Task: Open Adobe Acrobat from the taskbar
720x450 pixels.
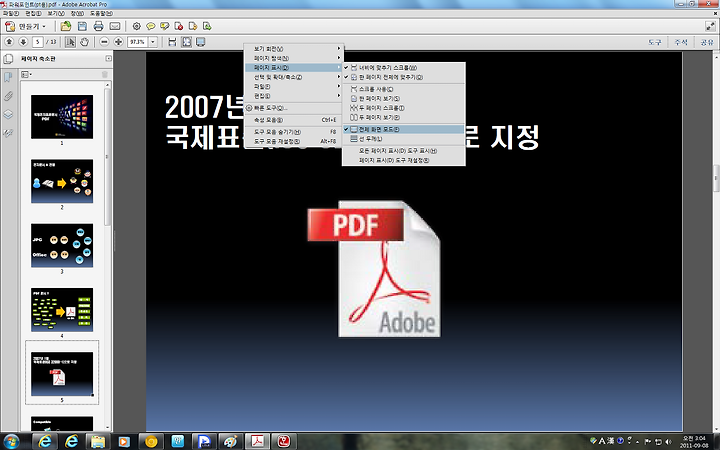Action: (x=257, y=442)
